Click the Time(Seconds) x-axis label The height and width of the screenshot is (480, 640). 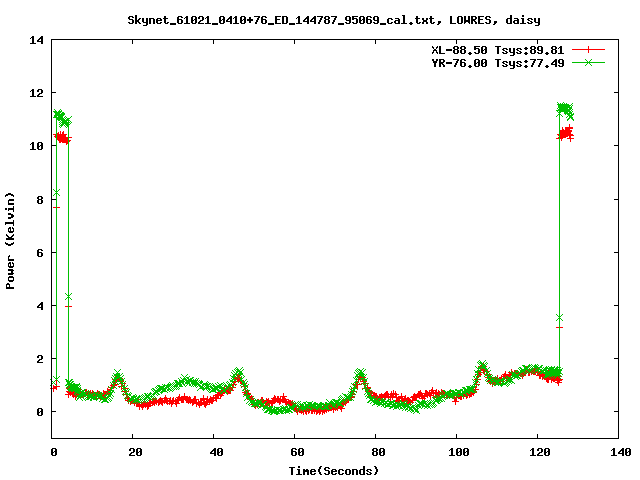(x=335, y=469)
